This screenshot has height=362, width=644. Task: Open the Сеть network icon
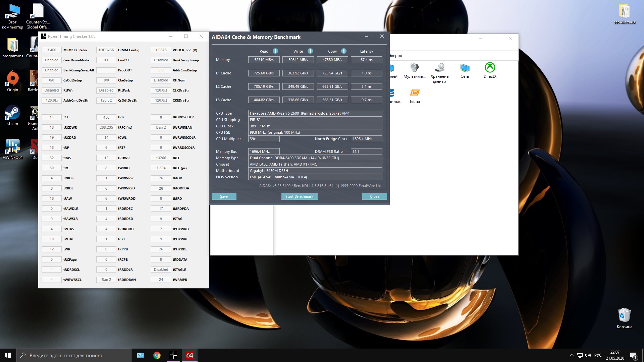tap(465, 70)
